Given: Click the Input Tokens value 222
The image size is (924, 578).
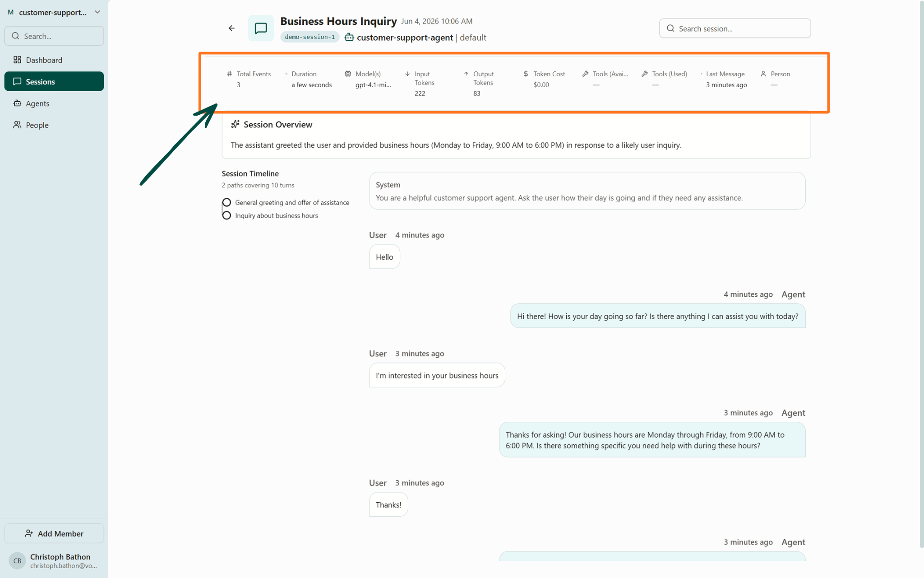Looking at the screenshot, I should 420,93.
